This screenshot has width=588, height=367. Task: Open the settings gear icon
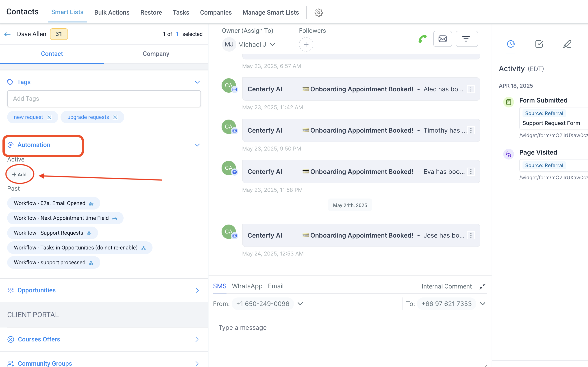pos(318,13)
